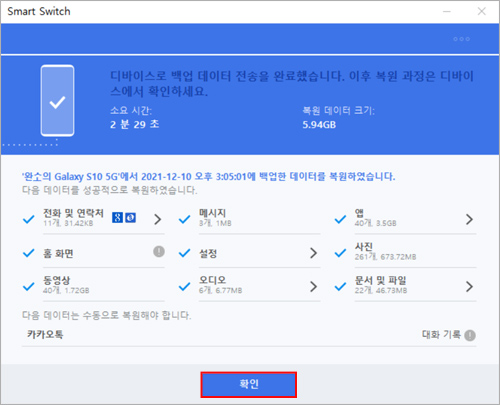
Task: Click checkmark next to 사진
Action: pos(340,253)
